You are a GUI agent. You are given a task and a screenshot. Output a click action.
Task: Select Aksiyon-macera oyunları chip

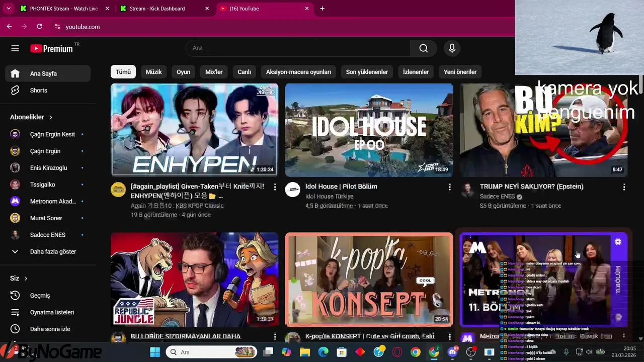[x=298, y=72]
